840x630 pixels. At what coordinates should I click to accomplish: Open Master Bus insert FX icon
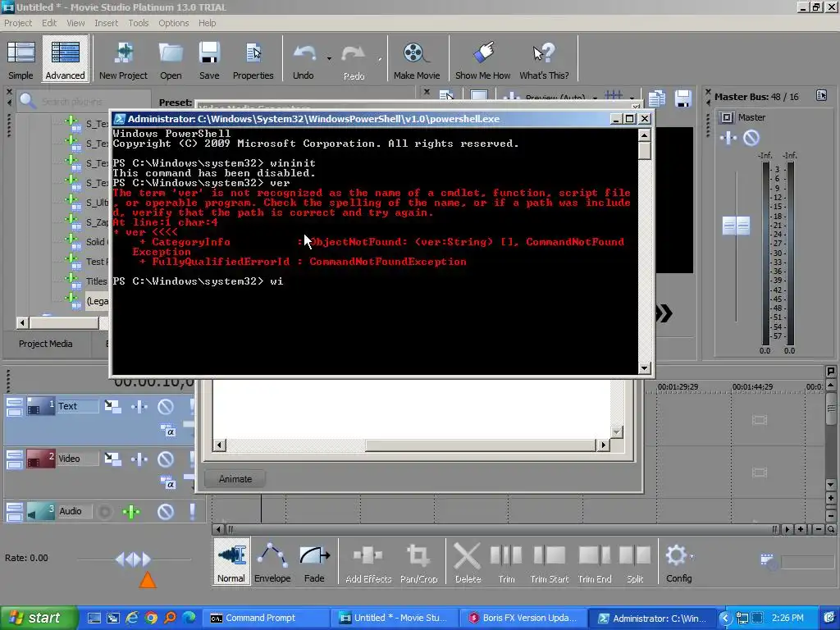(x=728, y=138)
